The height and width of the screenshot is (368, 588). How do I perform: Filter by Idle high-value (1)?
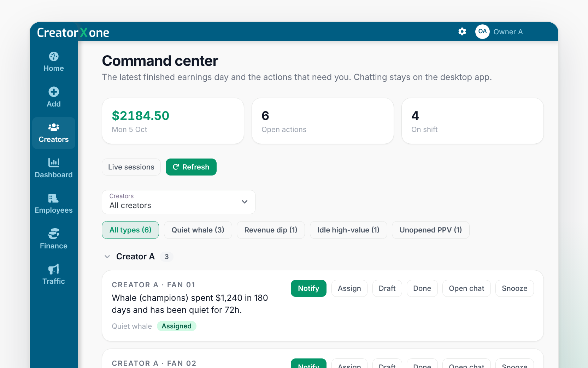[x=348, y=230]
